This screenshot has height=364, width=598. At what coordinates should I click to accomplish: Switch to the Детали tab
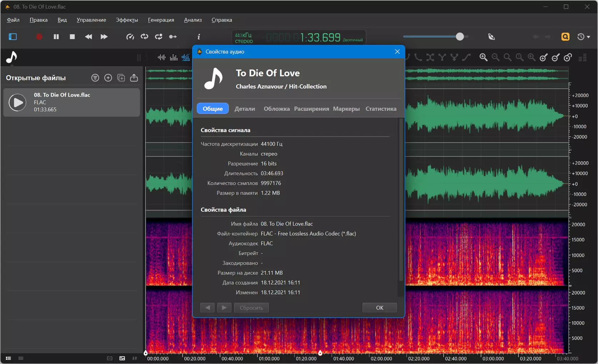click(245, 109)
